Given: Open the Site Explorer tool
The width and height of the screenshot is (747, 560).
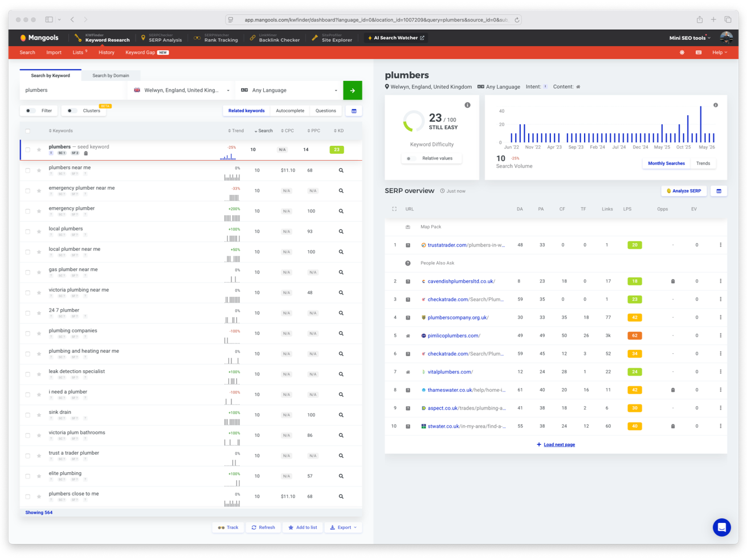Looking at the screenshot, I should coord(332,38).
